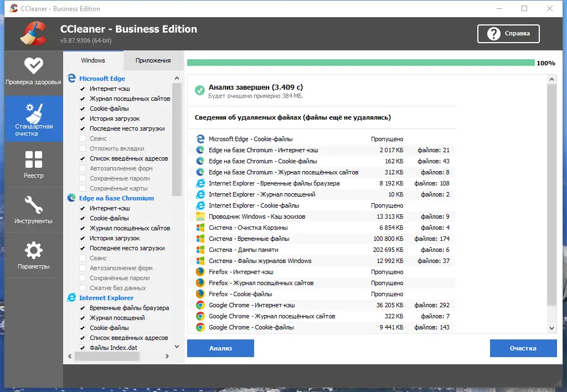The height and width of the screenshot is (392, 567).
Task: Click the Edge на базе Chromium group icon
Action: coord(71,198)
